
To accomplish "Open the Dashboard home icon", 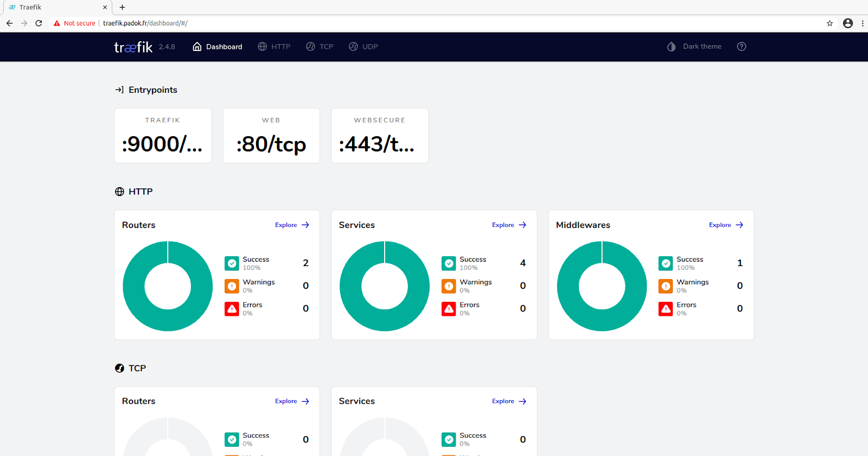I will click(x=197, y=47).
